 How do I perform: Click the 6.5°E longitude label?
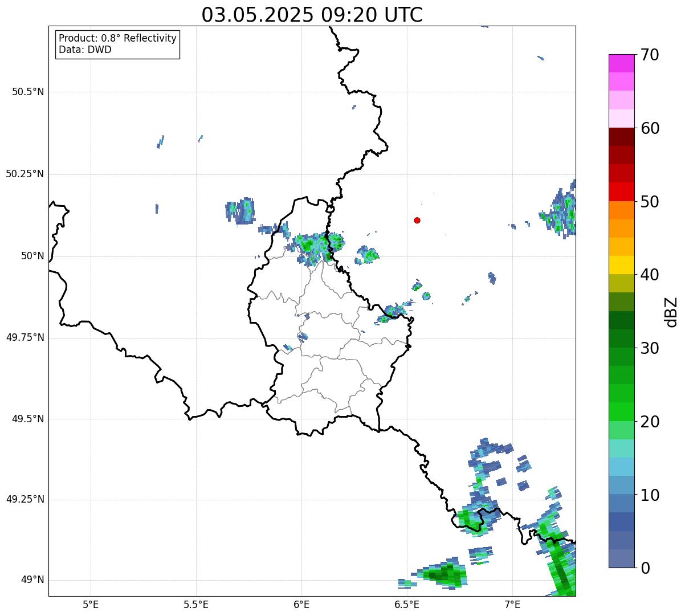point(407,604)
